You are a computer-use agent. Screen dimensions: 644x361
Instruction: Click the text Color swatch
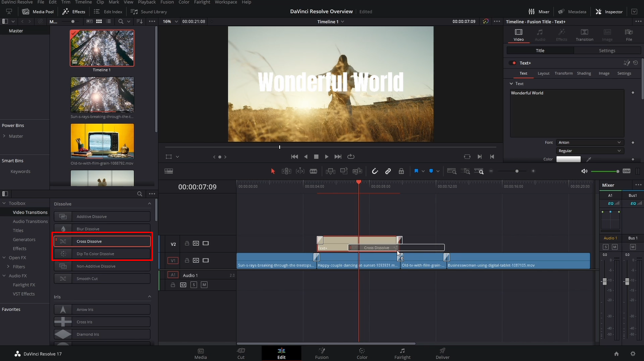click(568, 159)
